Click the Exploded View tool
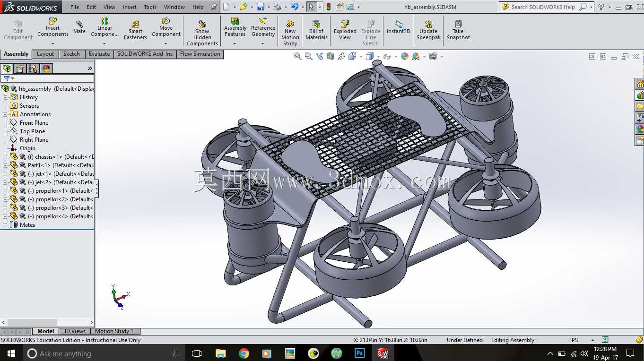The image size is (644, 361). (x=345, y=30)
